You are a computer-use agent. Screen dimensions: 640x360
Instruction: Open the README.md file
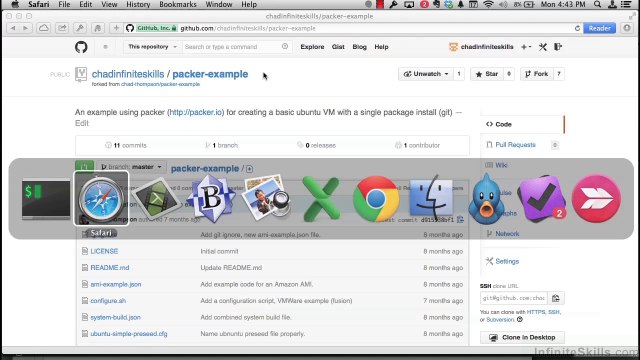[x=110, y=268]
